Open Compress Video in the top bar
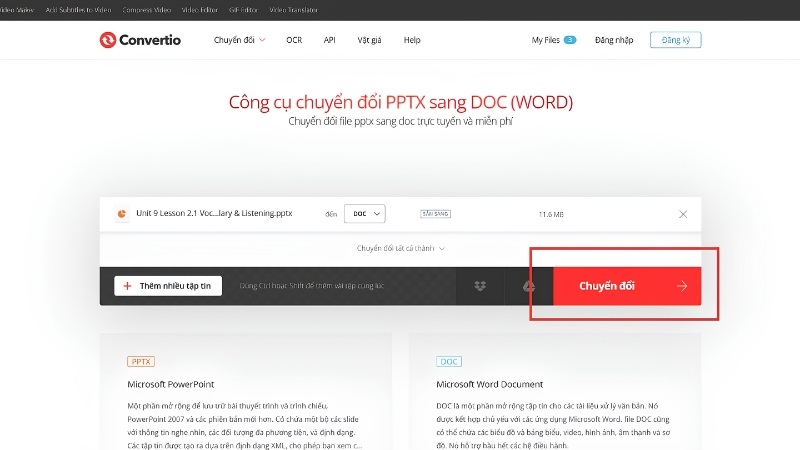This screenshot has width=800, height=450. pyautogui.click(x=146, y=10)
